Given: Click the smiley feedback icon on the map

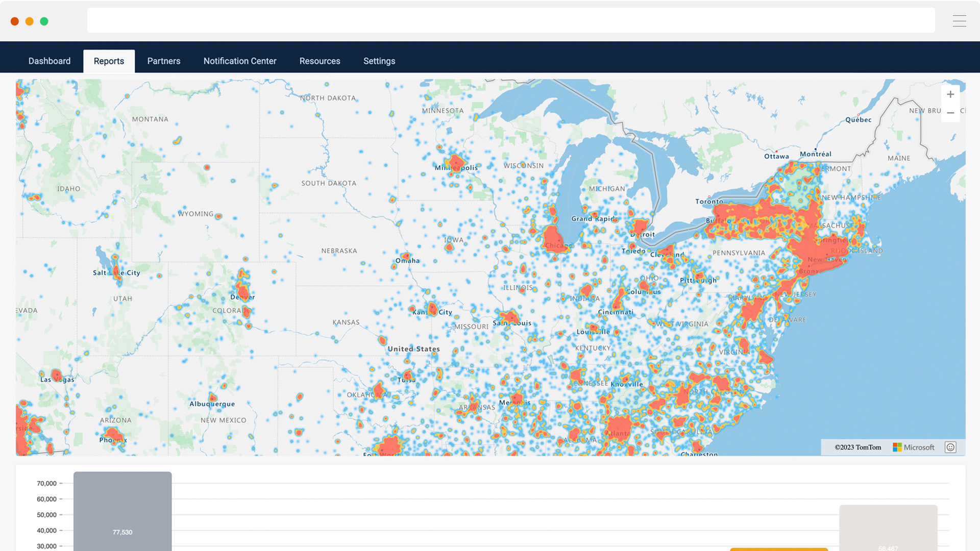Looking at the screenshot, I should tap(950, 447).
